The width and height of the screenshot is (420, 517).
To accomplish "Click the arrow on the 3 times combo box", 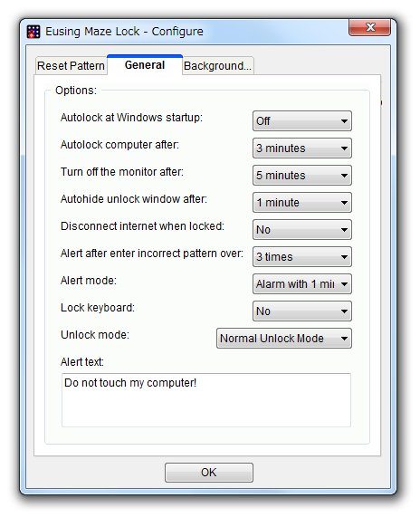I will tap(344, 257).
